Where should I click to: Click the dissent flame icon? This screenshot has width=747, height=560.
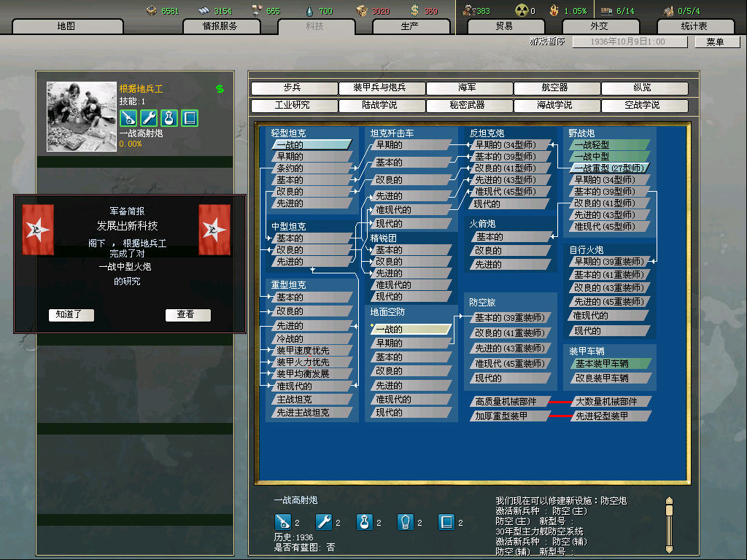point(554,10)
